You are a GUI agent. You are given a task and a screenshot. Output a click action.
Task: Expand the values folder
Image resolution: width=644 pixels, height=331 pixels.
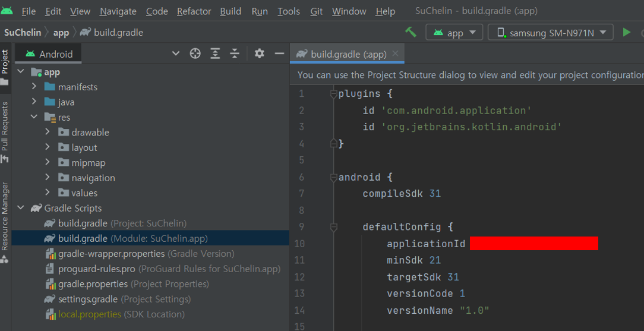tap(48, 193)
